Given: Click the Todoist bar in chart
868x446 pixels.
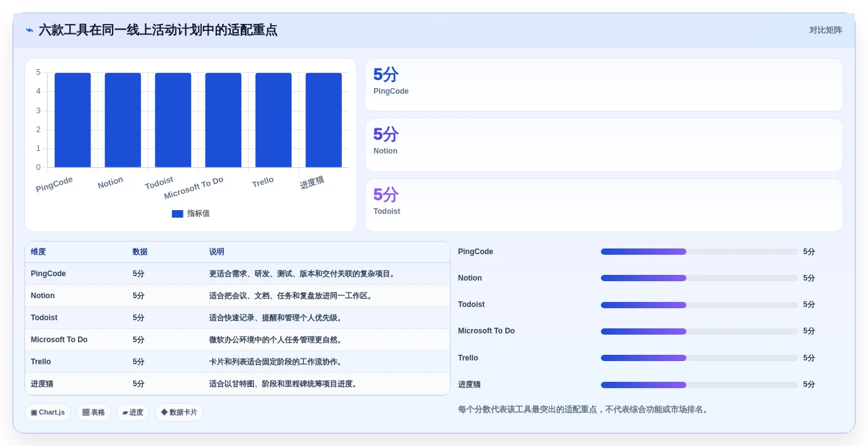Looking at the screenshot, I should coord(173,120).
